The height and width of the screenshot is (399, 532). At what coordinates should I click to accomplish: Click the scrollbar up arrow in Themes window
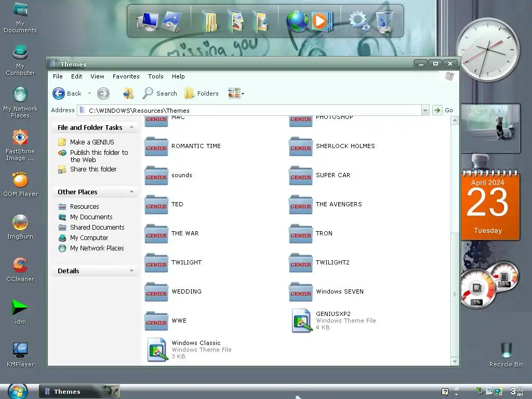point(455,120)
